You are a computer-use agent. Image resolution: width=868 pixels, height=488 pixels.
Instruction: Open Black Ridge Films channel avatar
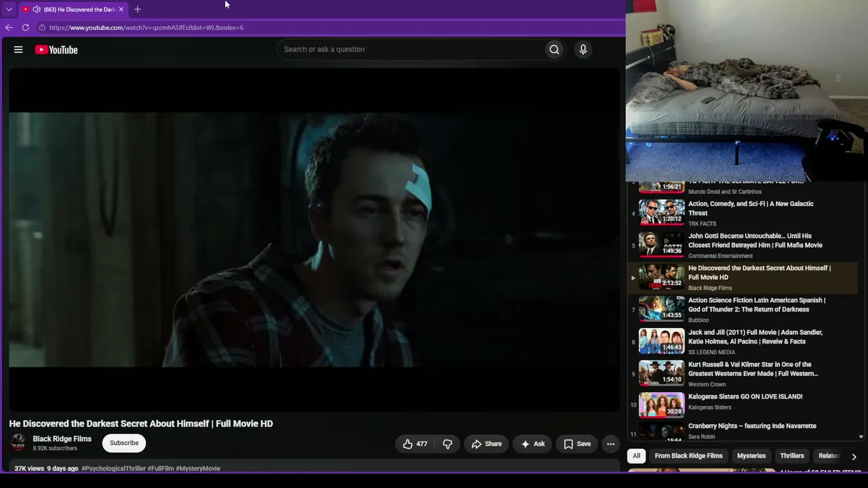[18, 443]
